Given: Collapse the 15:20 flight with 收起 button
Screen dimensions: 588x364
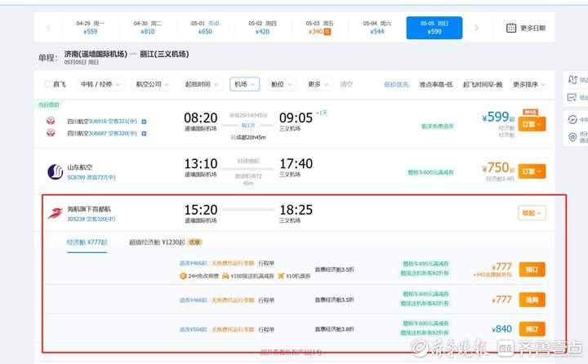Looking at the screenshot, I should point(532,213).
